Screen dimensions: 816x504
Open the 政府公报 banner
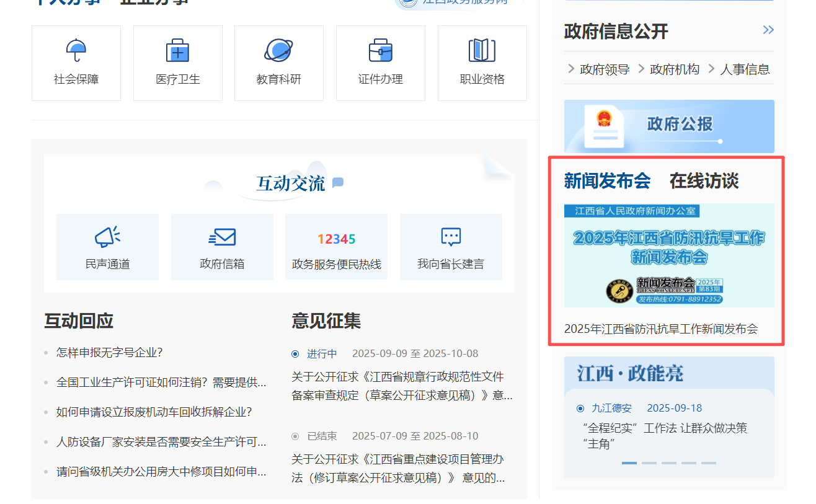tap(669, 126)
